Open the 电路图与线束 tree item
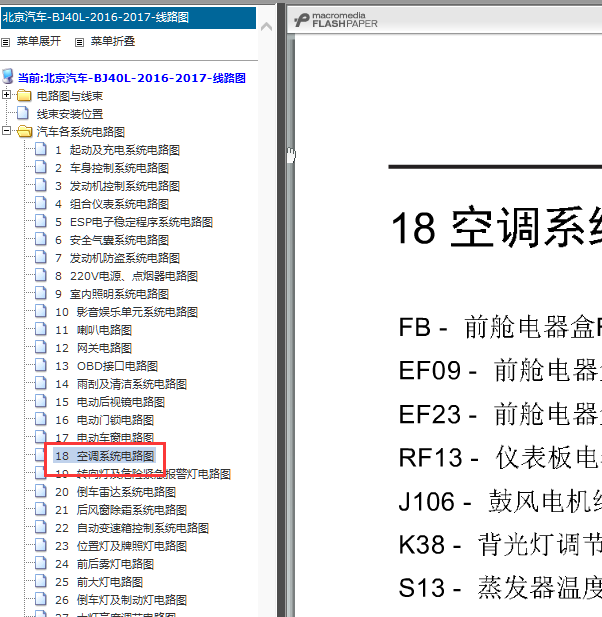The image size is (602, 617). pyautogui.click(x=70, y=96)
